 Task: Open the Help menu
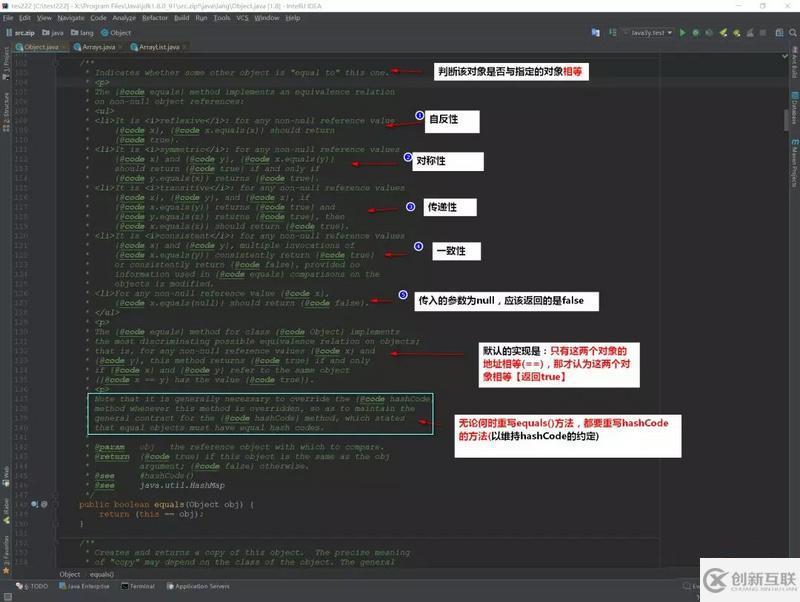(293, 18)
